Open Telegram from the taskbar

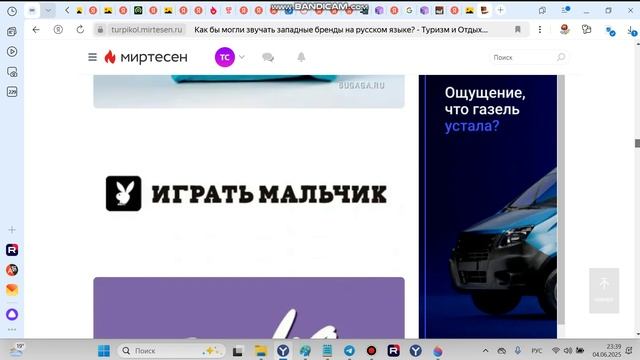pyautogui.click(x=349, y=351)
